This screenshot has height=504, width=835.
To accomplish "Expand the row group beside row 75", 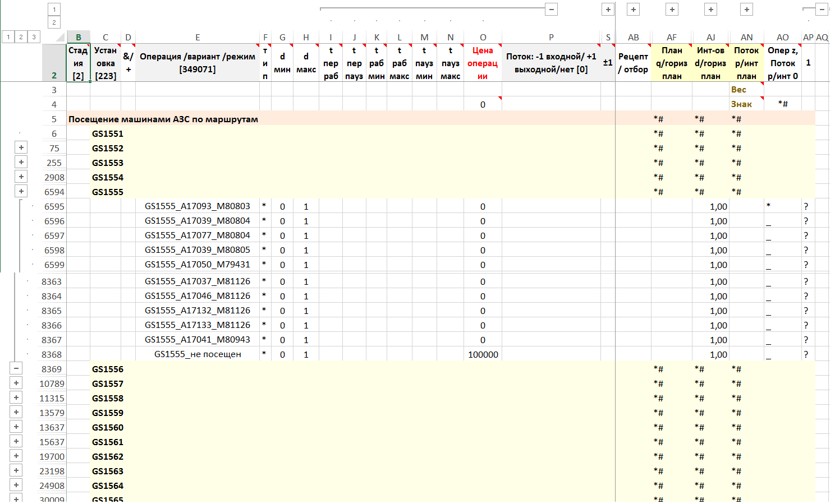I will point(21,148).
